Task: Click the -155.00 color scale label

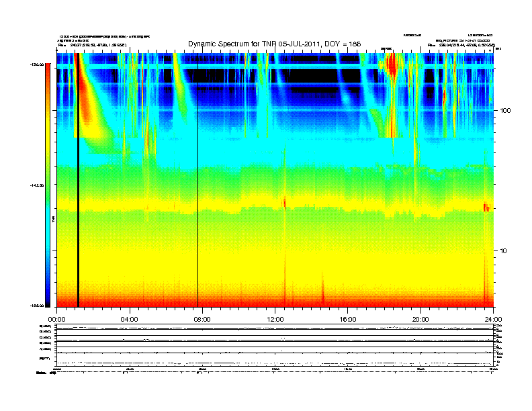Action: tap(37, 306)
